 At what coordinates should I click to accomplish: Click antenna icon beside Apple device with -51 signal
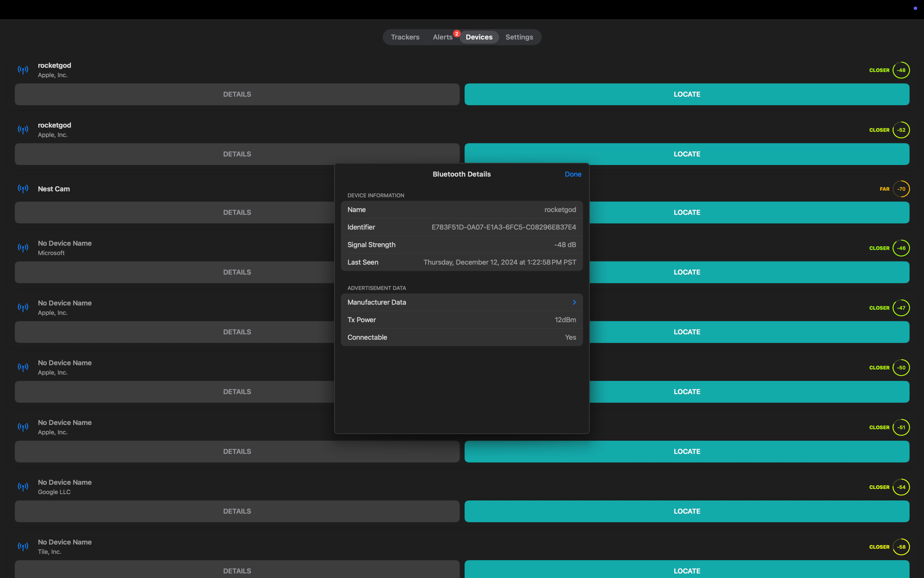click(23, 427)
